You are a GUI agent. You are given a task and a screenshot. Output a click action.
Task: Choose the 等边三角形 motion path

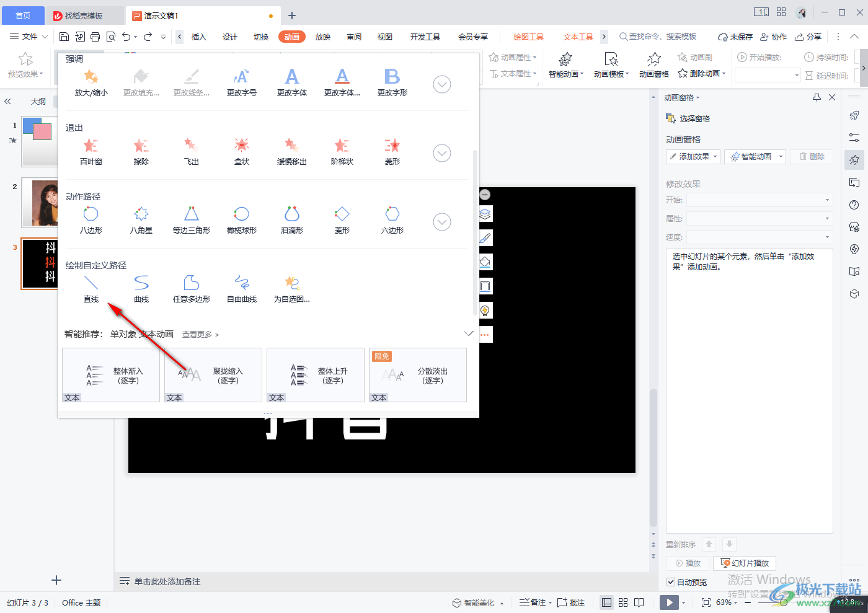pyautogui.click(x=192, y=221)
